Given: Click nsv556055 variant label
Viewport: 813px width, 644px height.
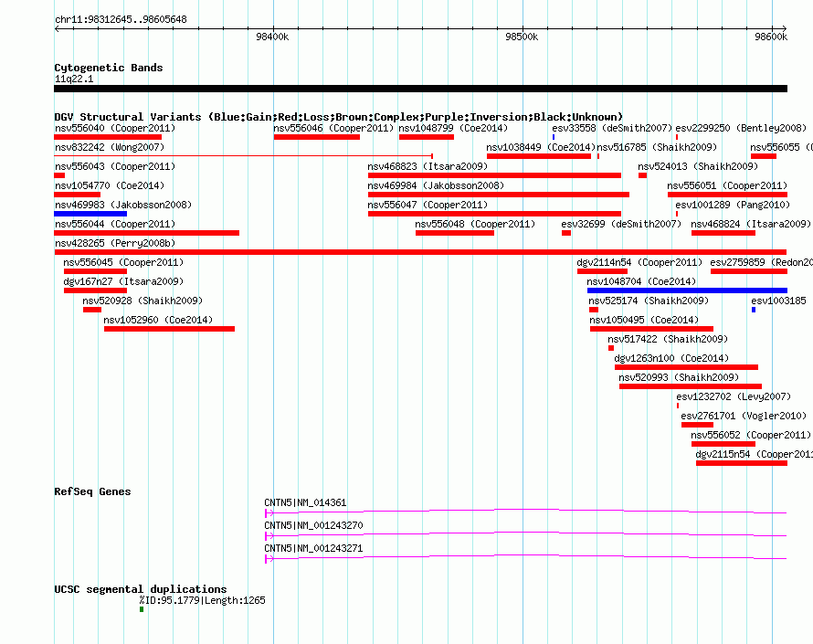Looking at the screenshot, I should click(x=781, y=147).
